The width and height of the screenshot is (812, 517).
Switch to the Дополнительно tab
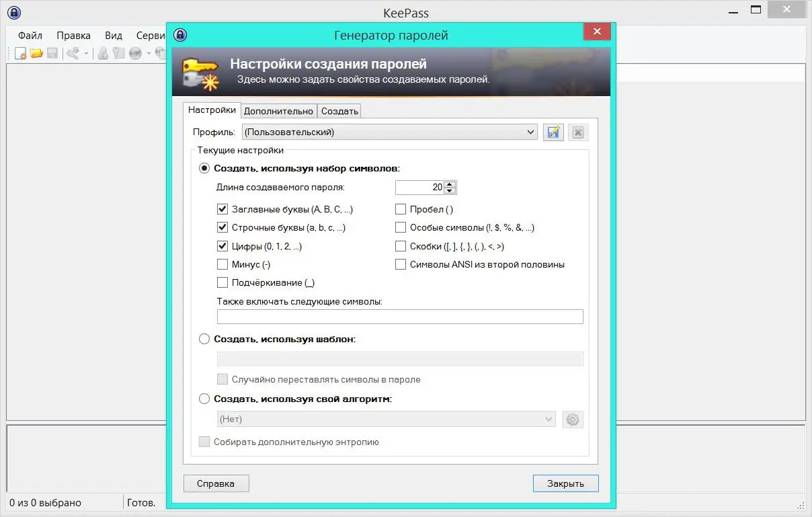279,111
